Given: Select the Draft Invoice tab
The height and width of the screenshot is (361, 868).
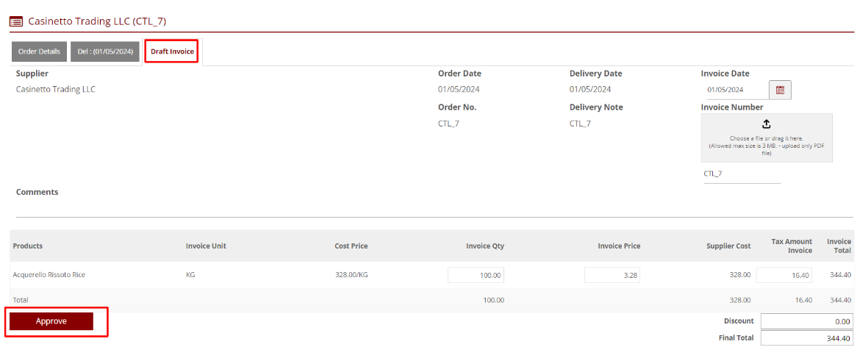Looking at the screenshot, I should 172,51.
